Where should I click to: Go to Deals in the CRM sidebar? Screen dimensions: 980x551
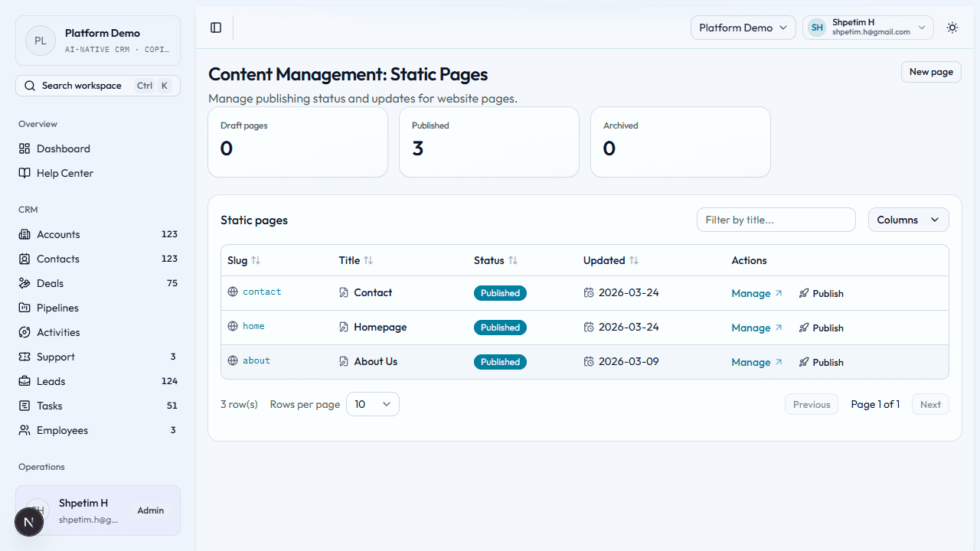(50, 283)
